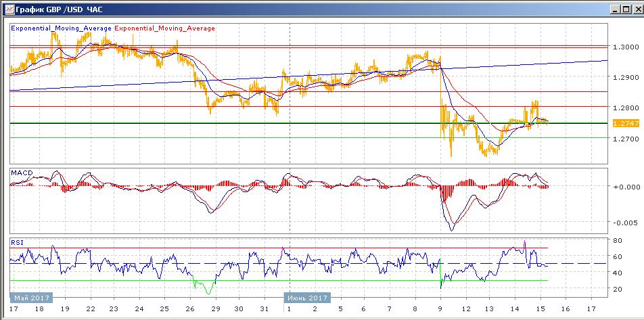Image resolution: width=644 pixels, height=320 pixels.
Task: Click the orange 1.2747 current price tag
Action: (x=622, y=123)
